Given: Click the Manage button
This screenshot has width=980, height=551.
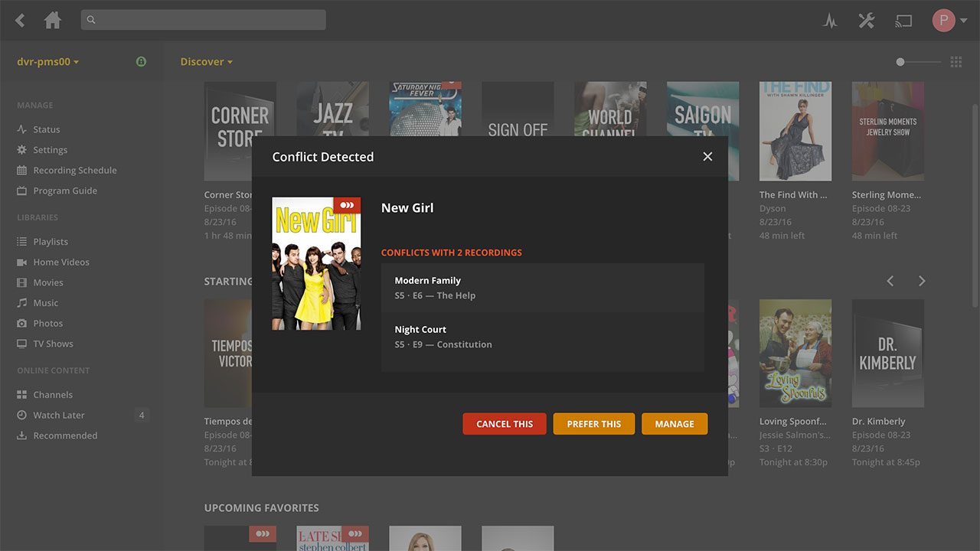Looking at the screenshot, I should (675, 424).
